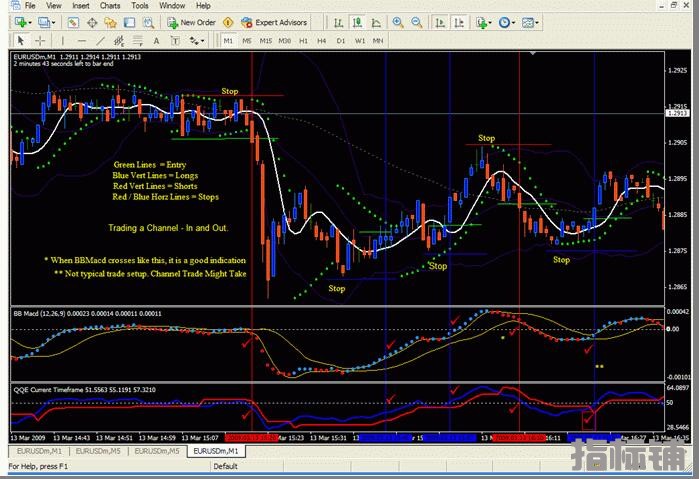Click the 1.2913 price label on the price axis

click(677, 113)
